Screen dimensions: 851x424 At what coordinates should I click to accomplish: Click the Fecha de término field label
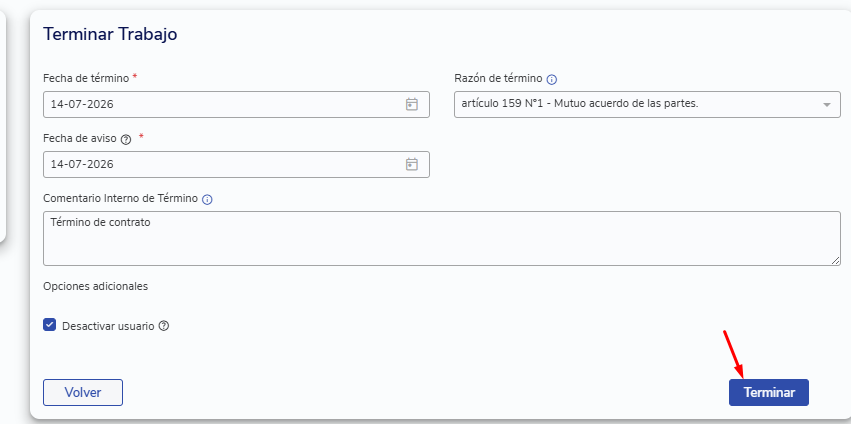click(86, 78)
